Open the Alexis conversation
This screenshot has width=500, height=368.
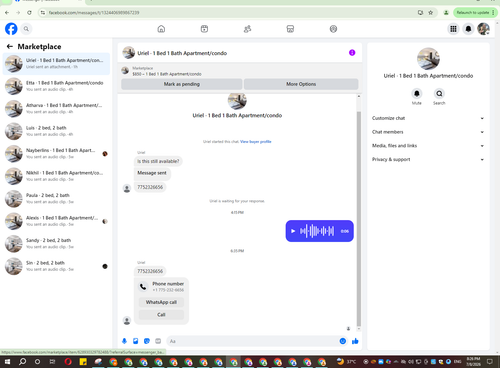56,221
